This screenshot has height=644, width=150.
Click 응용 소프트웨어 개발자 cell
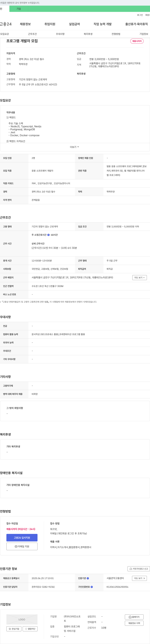(42, 171)
